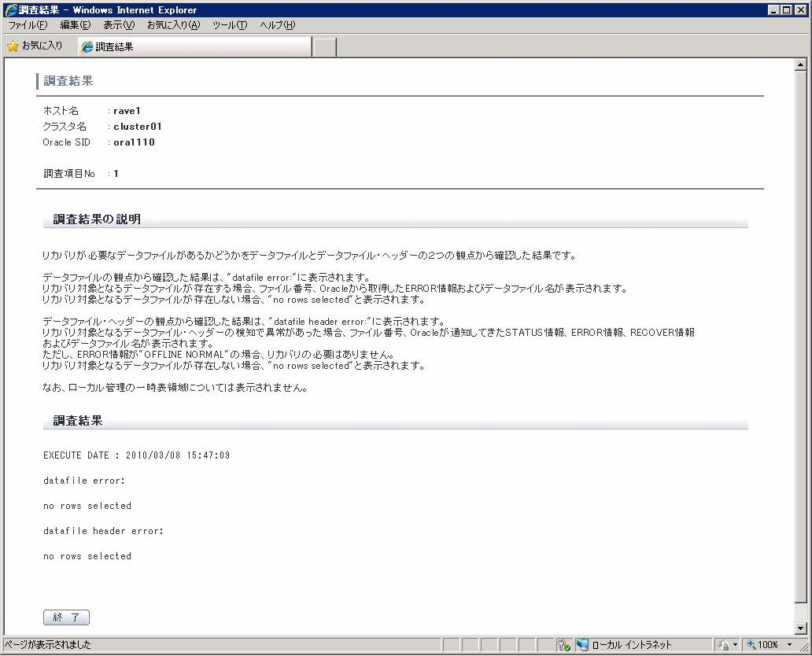
Task: Open the zoom level 100% dropdown arrow
Action: pyautogui.click(x=789, y=645)
